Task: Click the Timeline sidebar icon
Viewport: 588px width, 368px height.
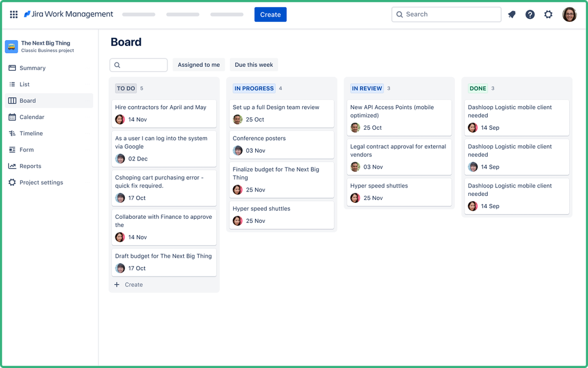Action: pyautogui.click(x=12, y=133)
